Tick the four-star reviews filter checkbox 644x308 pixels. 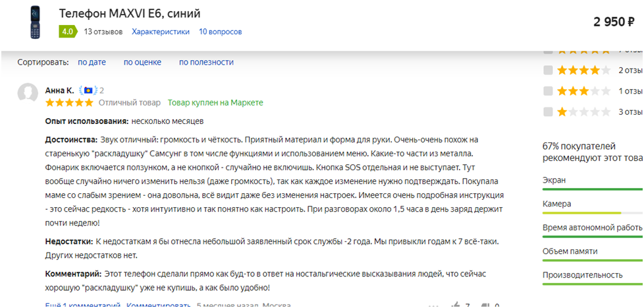(x=548, y=71)
